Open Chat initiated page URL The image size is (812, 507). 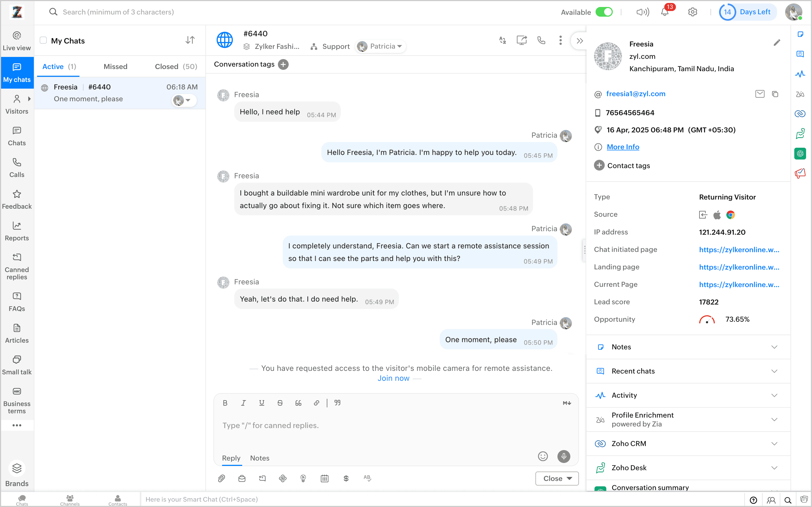click(739, 249)
